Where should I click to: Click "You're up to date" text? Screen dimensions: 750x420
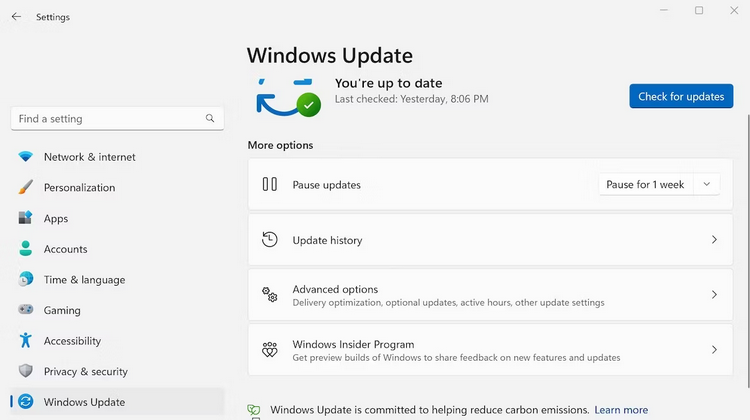[388, 83]
